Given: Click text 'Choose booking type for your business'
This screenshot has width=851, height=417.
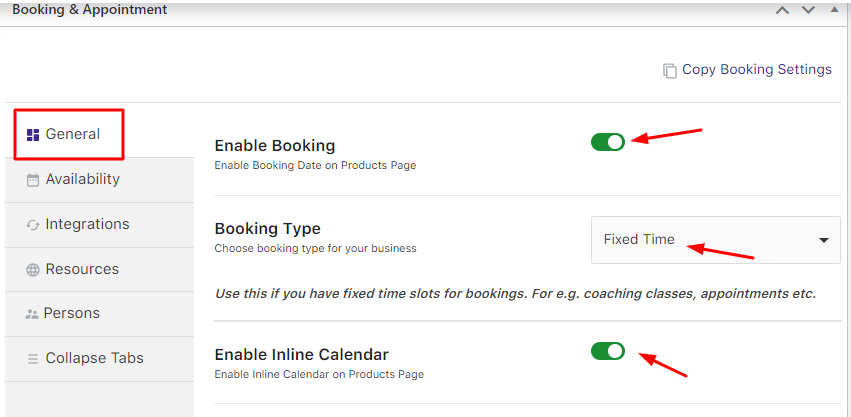Looking at the screenshot, I should (315, 249).
